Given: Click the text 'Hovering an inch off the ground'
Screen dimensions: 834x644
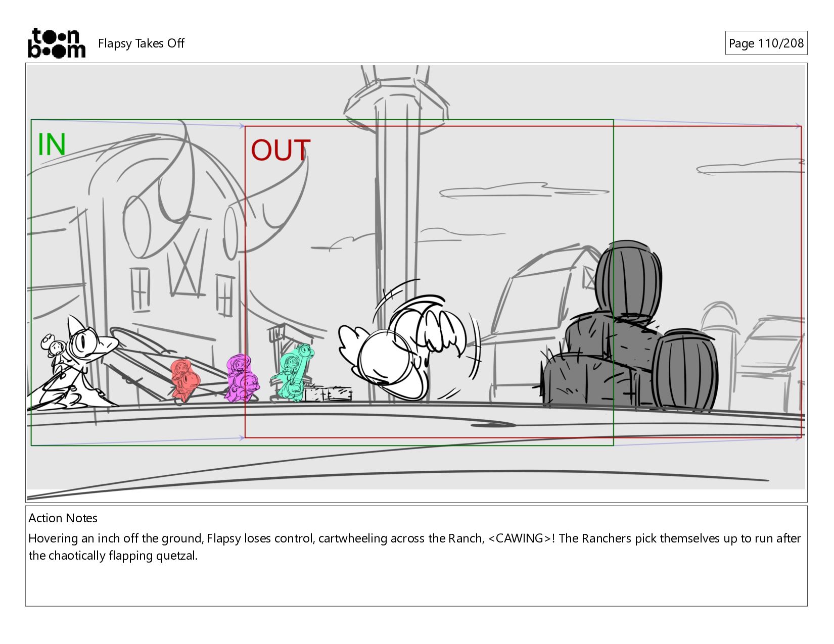Looking at the screenshot, I should 116,538.
